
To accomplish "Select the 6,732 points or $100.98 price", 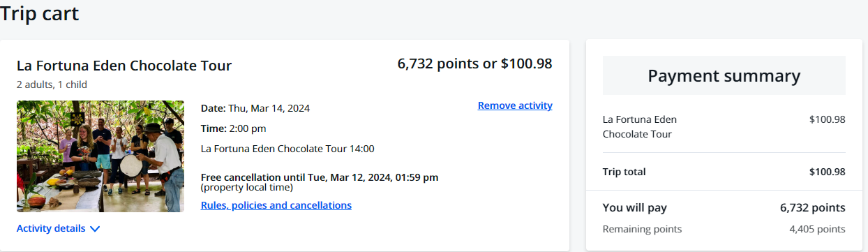I will (x=474, y=64).
